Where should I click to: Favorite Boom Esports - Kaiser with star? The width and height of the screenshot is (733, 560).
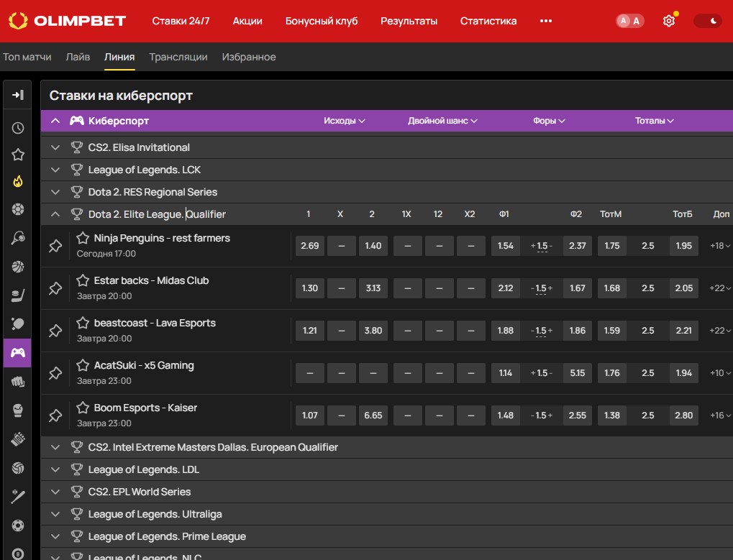(83, 408)
